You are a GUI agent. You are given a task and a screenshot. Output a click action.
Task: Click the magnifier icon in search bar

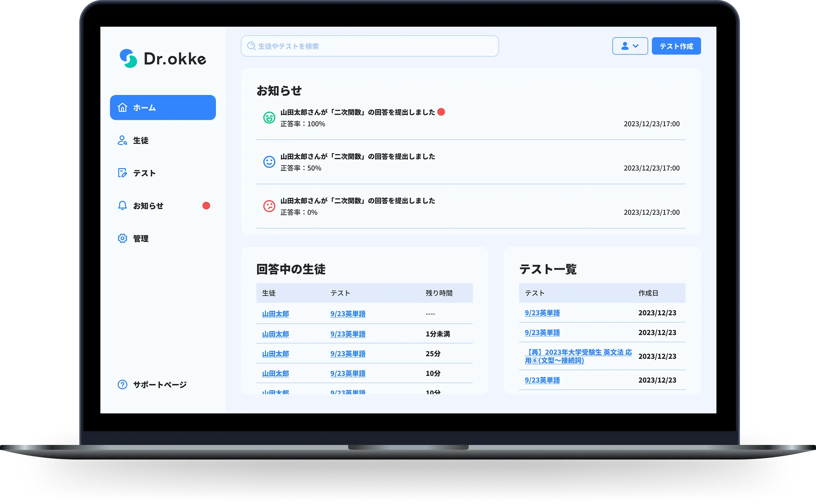(x=251, y=46)
